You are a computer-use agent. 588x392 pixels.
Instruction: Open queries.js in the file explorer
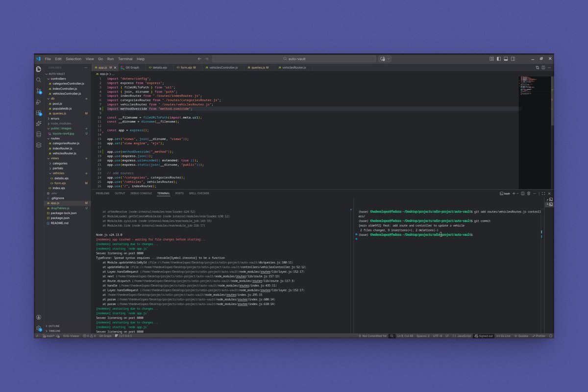click(59, 114)
